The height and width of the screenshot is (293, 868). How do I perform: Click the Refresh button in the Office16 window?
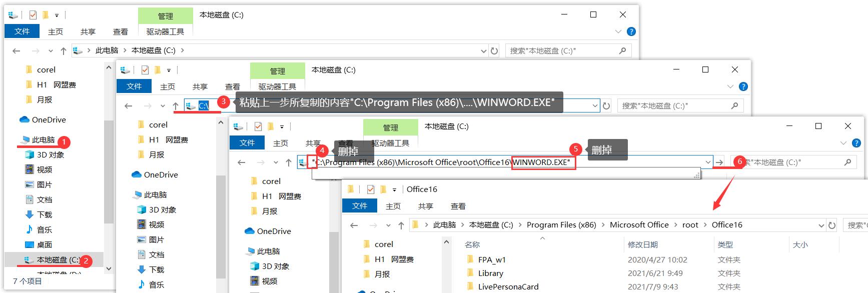point(832,225)
